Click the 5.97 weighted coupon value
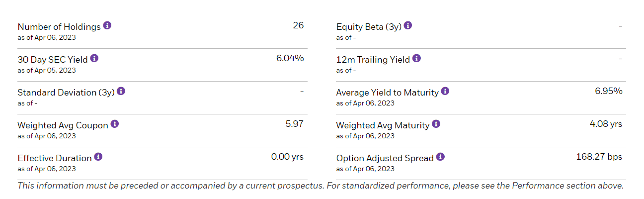 [x=295, y=124]
